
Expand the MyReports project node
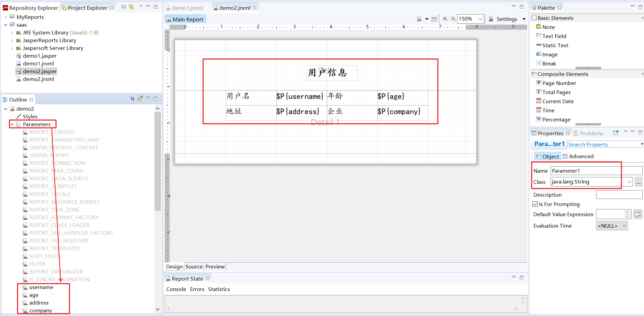(5, 17)
